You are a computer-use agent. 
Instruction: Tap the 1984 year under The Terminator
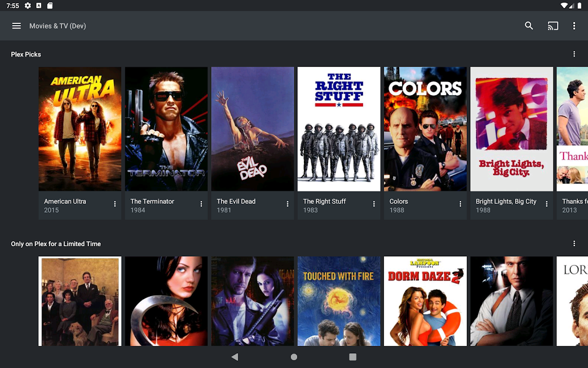coord(137,211)
